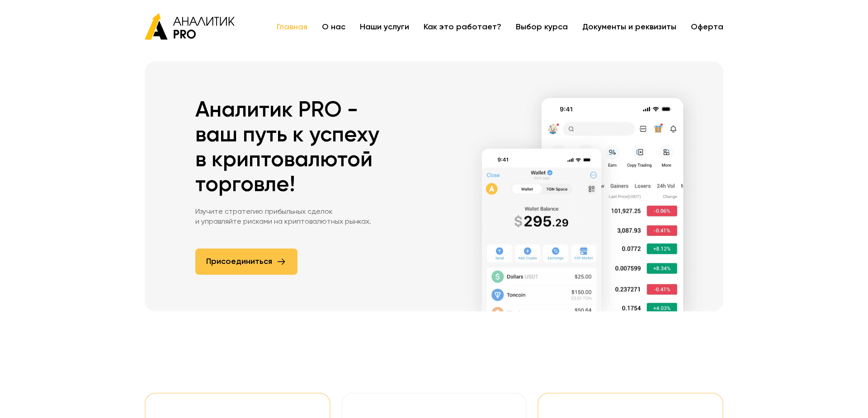
Task: Click the notification bell icon
Action: pyautogui.click(x=673, y=129)
